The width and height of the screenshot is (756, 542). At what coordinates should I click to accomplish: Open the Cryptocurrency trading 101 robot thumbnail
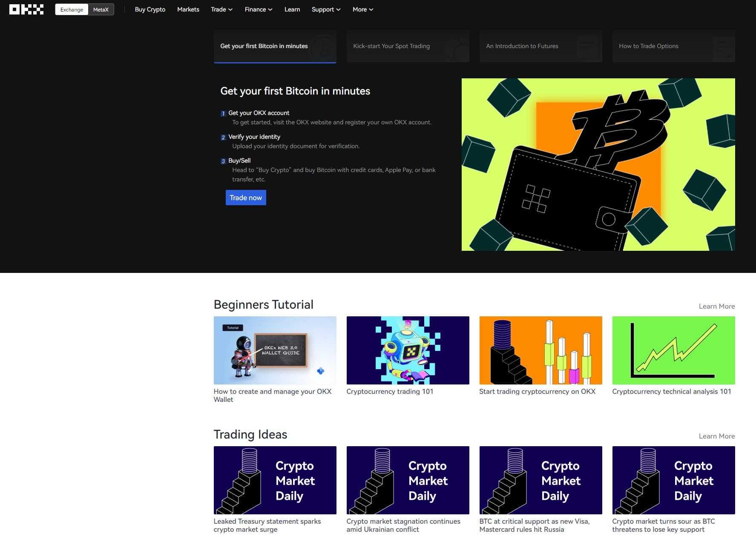point(408,350)
